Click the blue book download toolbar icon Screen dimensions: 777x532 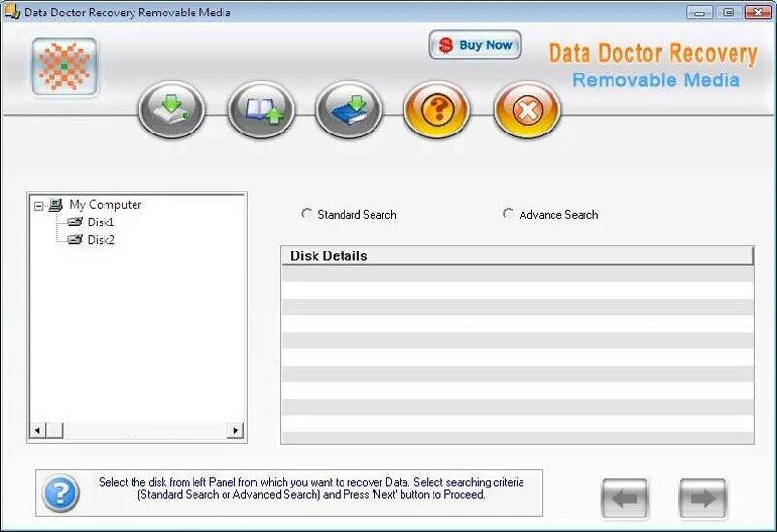click(349, 109)
